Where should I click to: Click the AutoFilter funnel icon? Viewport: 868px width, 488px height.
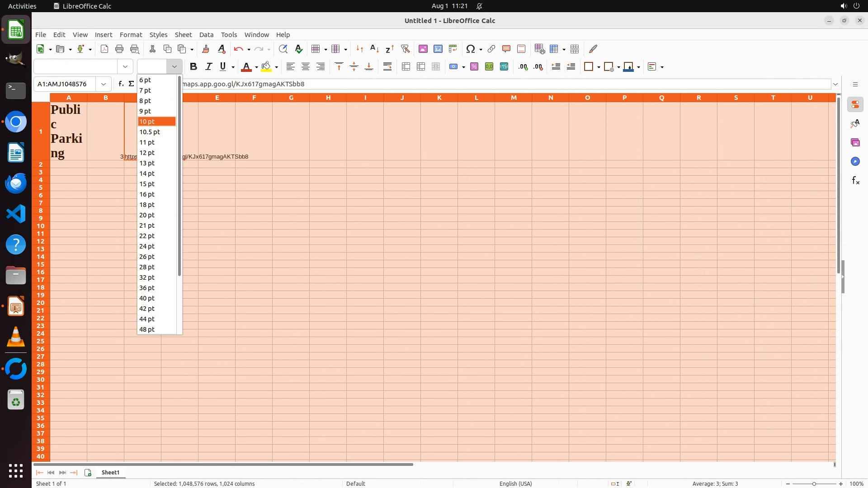click(405, 49)
